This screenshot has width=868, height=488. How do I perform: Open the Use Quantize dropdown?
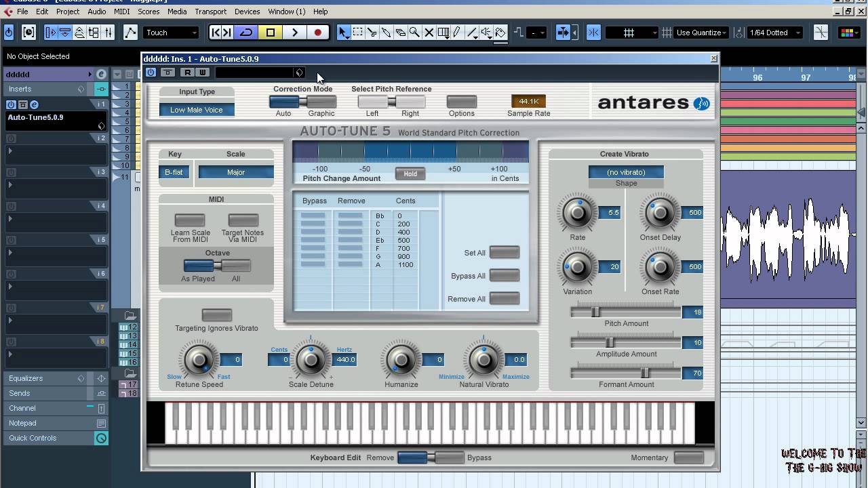[x=702, y=32]
